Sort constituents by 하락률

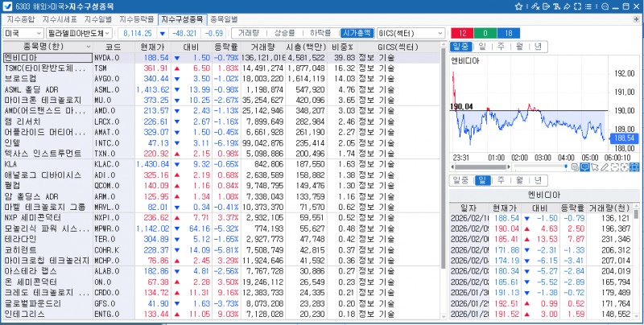tap(320, 33)
